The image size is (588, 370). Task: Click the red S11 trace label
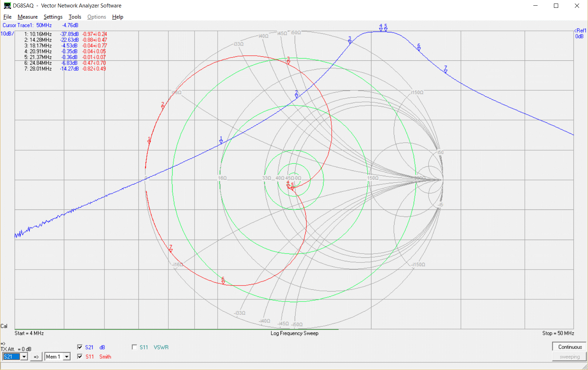[x=89, y=357]
